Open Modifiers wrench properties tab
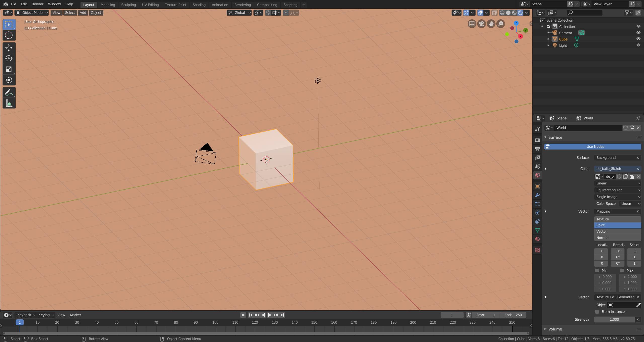Viewport: 644px width, 342px height. (x=537, y=195)
